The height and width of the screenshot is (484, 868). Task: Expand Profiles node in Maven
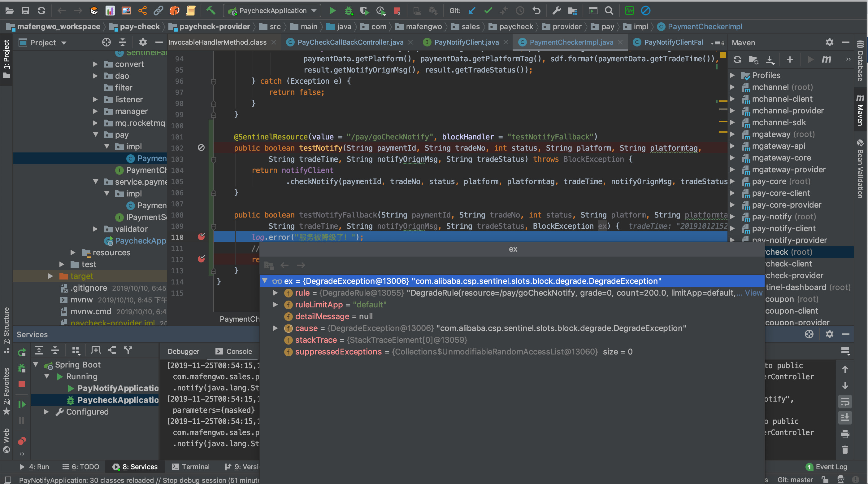(x=732, y=75)
